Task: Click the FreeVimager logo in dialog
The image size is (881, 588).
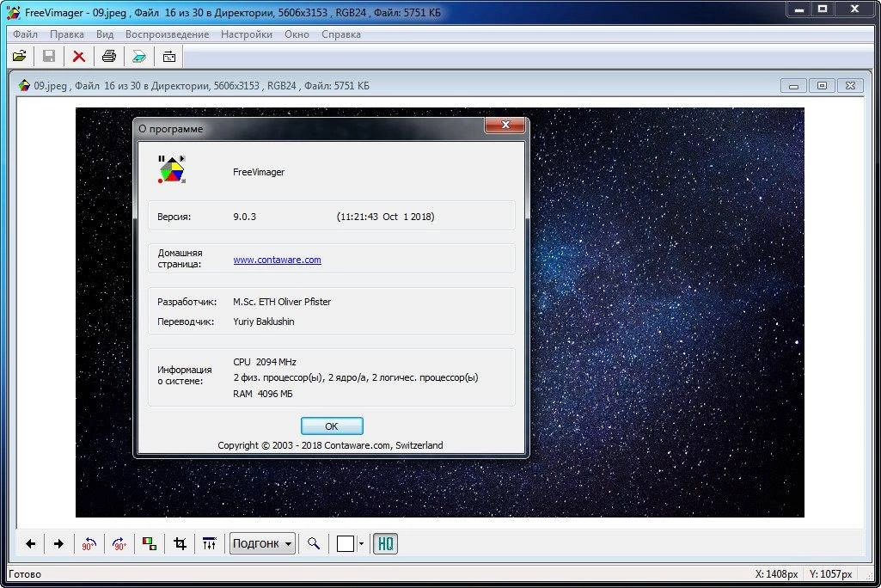Action: point(172,169)
